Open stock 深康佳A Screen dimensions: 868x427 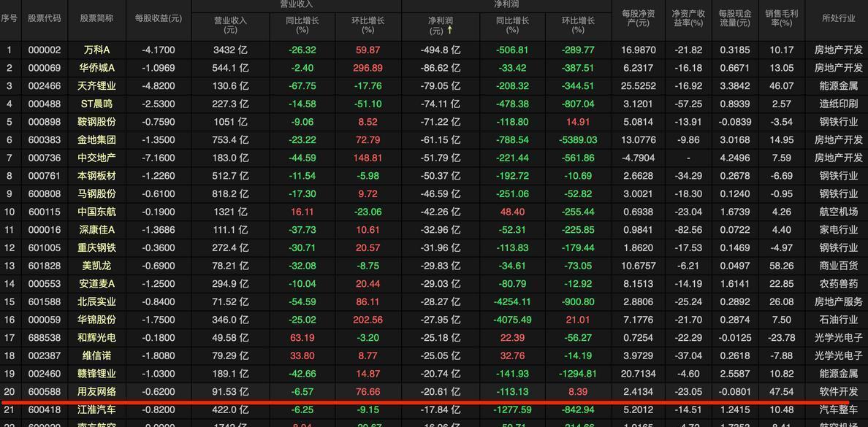pos(97,229)
